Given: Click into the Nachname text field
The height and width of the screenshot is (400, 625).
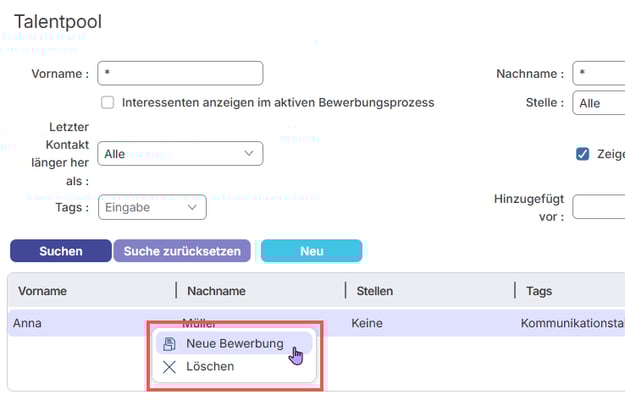Looking at the screenshot, I should coord(598,74).
